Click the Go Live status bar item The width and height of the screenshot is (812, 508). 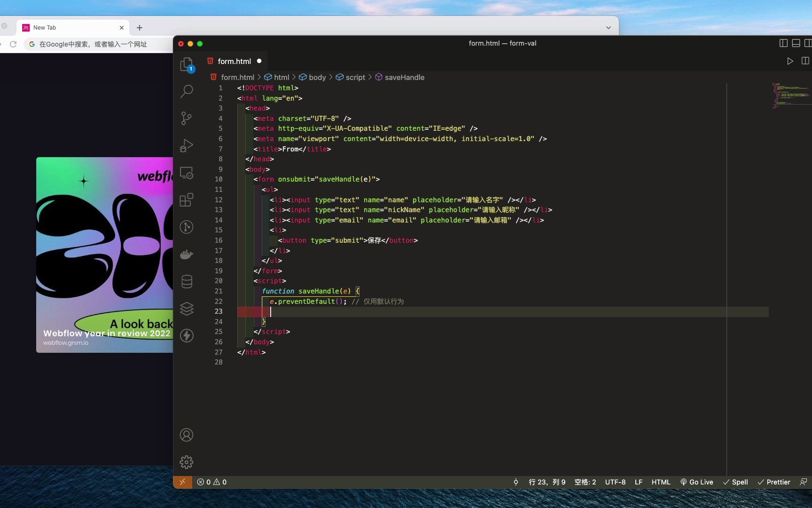click(696, 482)
